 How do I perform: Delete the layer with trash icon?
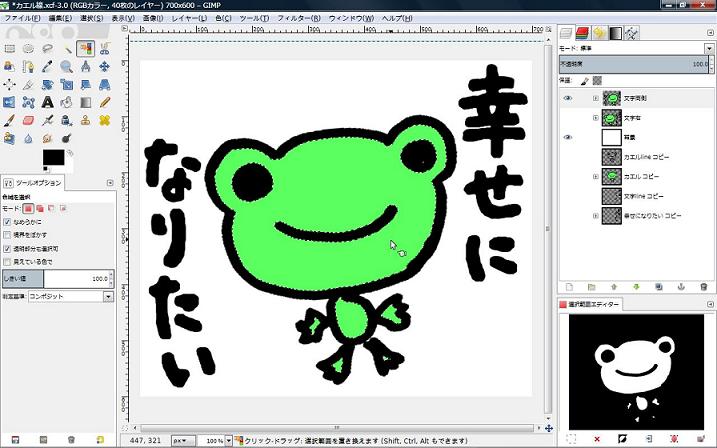click(703, 287)
